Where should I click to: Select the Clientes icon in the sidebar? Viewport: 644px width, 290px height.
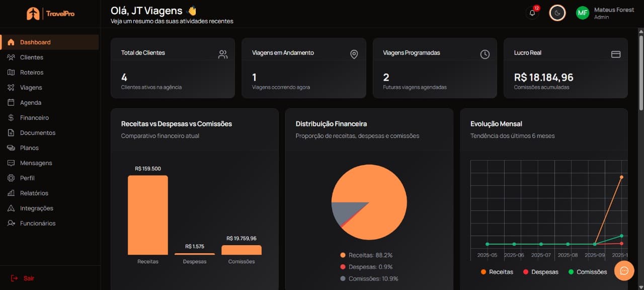point(12,57)
